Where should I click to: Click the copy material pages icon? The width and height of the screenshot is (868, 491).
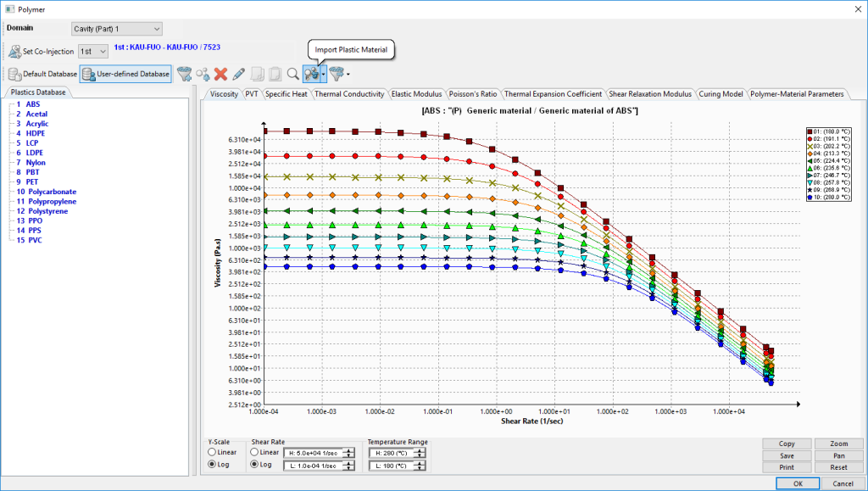click(x=257, y=74)
